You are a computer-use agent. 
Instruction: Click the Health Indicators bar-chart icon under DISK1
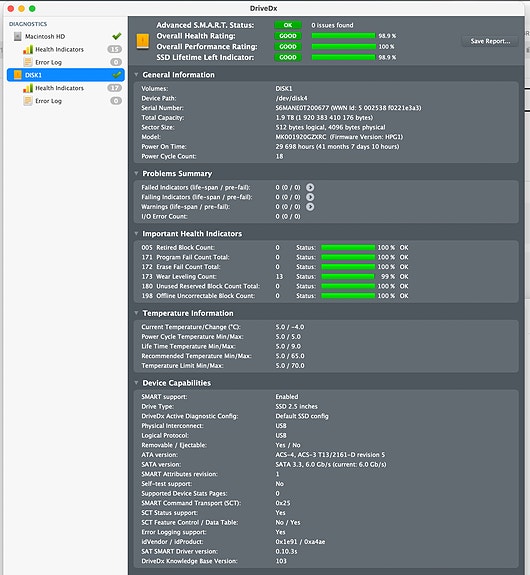click(x=28, y=88)
